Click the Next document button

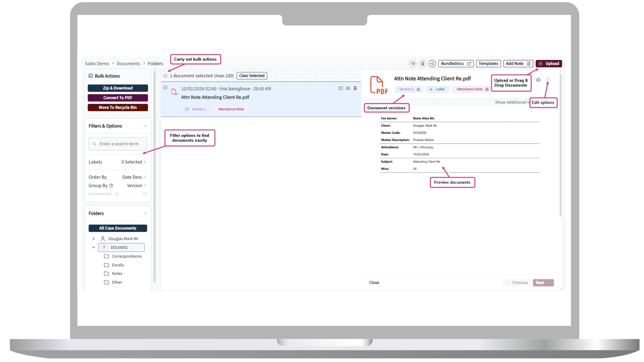point(543,283)
